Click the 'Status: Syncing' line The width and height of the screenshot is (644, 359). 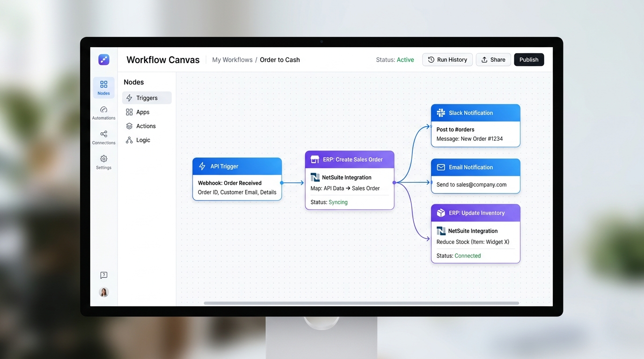click(329, 202)
